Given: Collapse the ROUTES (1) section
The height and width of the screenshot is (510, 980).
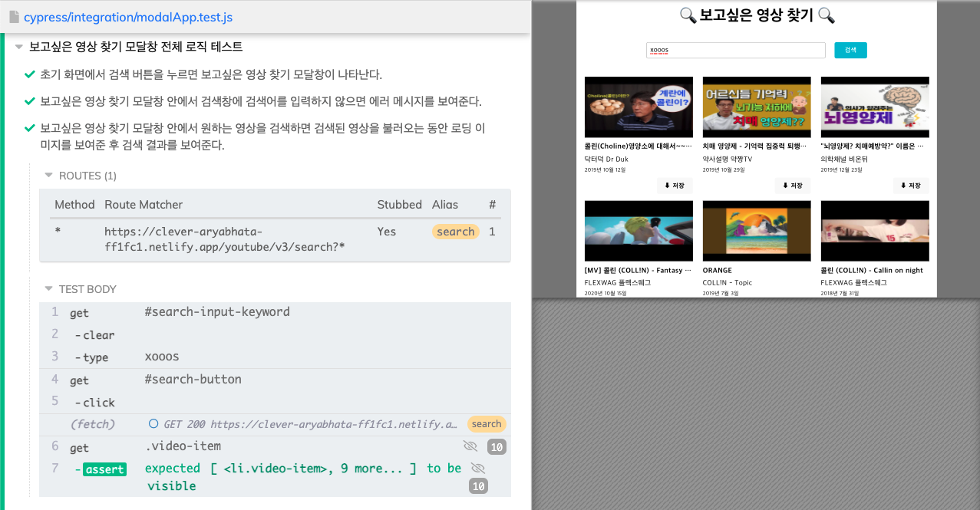Looking at the screenshot, I should (49, 176).
